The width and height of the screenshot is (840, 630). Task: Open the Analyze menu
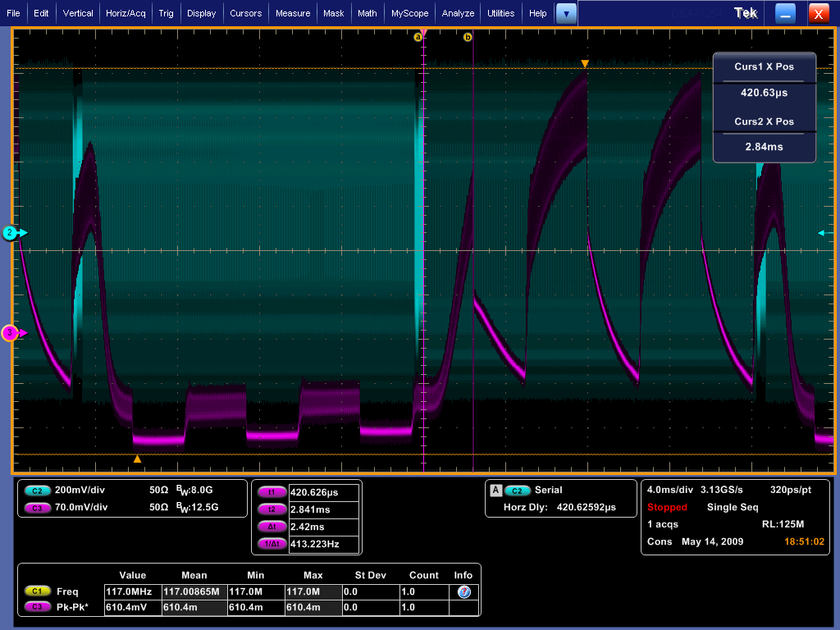point(458,13)
